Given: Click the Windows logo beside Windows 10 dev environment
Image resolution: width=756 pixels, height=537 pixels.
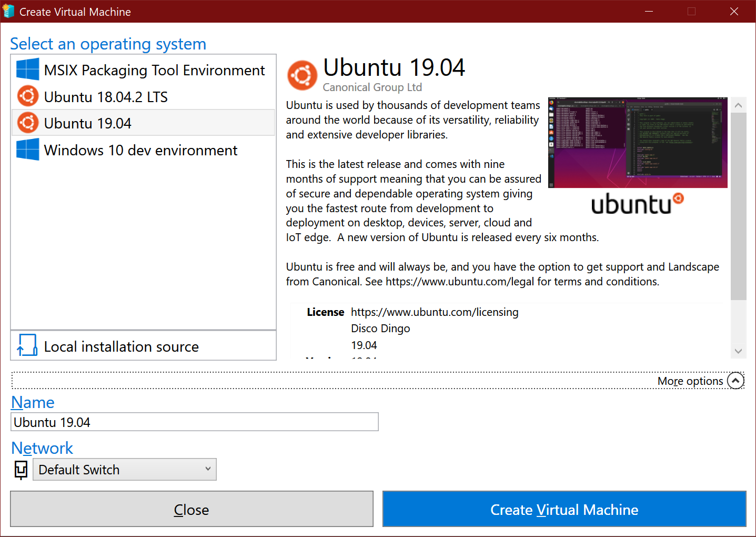Looking at the screenshot, I should coord(27,150).
